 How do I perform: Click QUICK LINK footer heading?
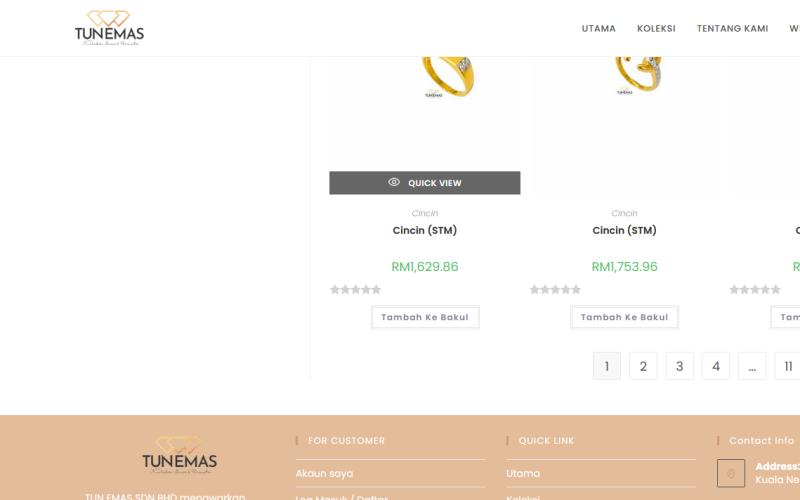(x=546, y=441)
